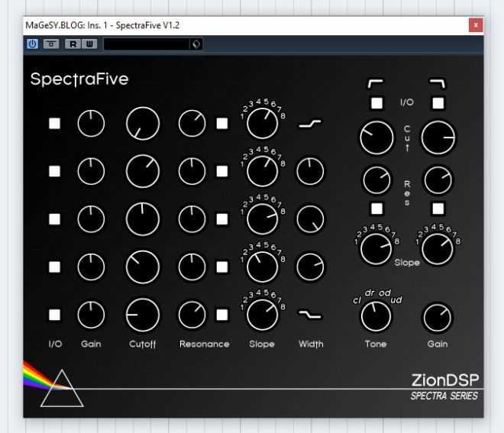Click the Resonance knob in fifth band row

[x=192, y=315]
